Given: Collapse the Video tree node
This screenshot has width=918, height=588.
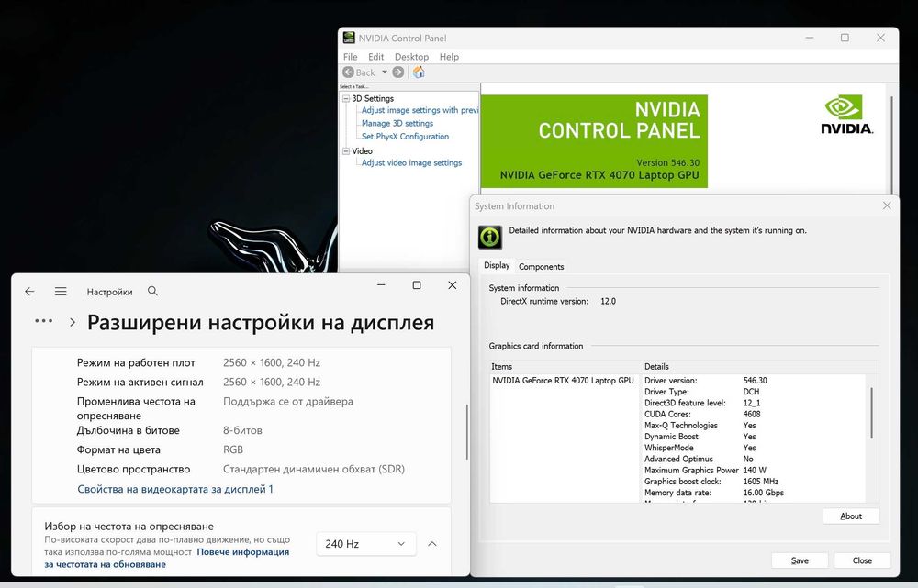Looking at the screenshot, I should tap(346, 151).
